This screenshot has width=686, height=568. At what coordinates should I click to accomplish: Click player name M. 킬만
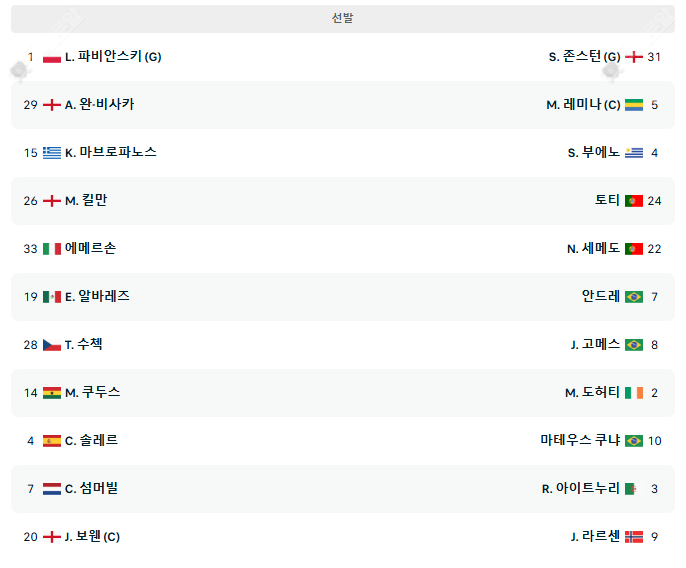pos(86,201)
